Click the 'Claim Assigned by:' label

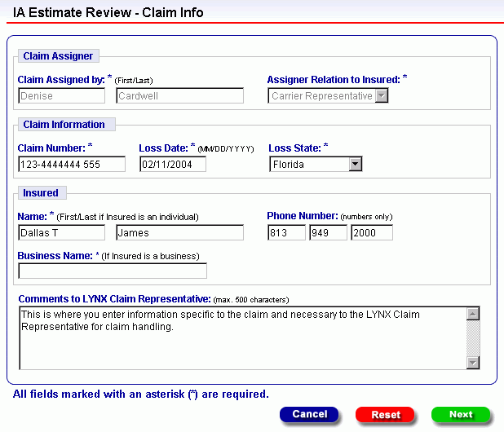coord(61,80)
